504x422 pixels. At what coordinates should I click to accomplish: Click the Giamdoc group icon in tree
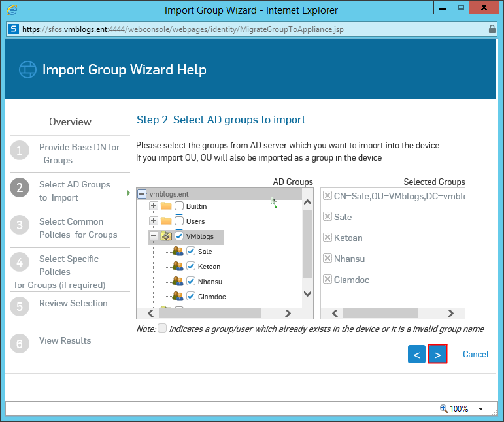[x=177, y=297]
